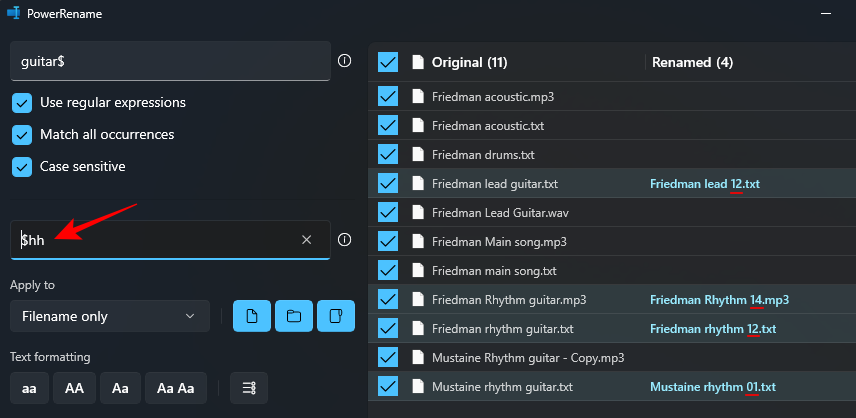The image size is (856, 418).
Task: Clear the replace field with X icon
Action: tap(307, 240)
